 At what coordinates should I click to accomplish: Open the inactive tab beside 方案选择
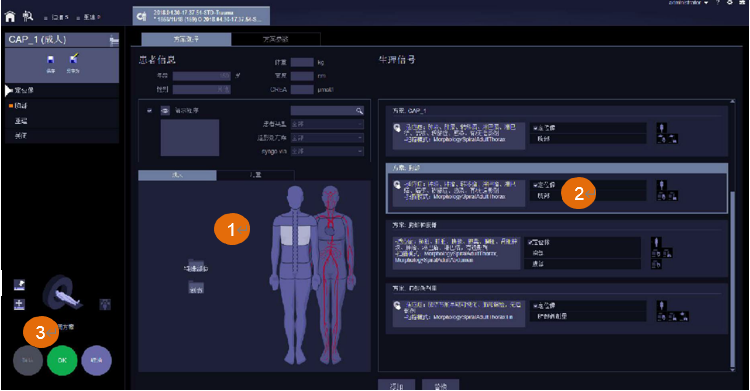pos(276,39)
